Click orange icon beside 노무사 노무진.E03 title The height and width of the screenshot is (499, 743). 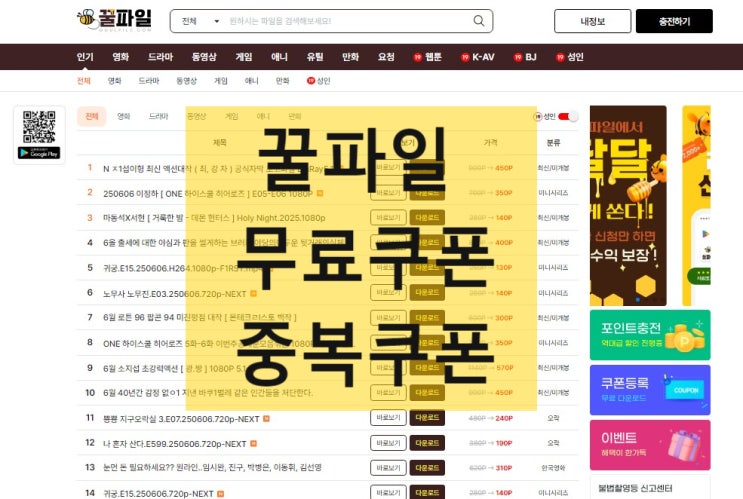254,293
